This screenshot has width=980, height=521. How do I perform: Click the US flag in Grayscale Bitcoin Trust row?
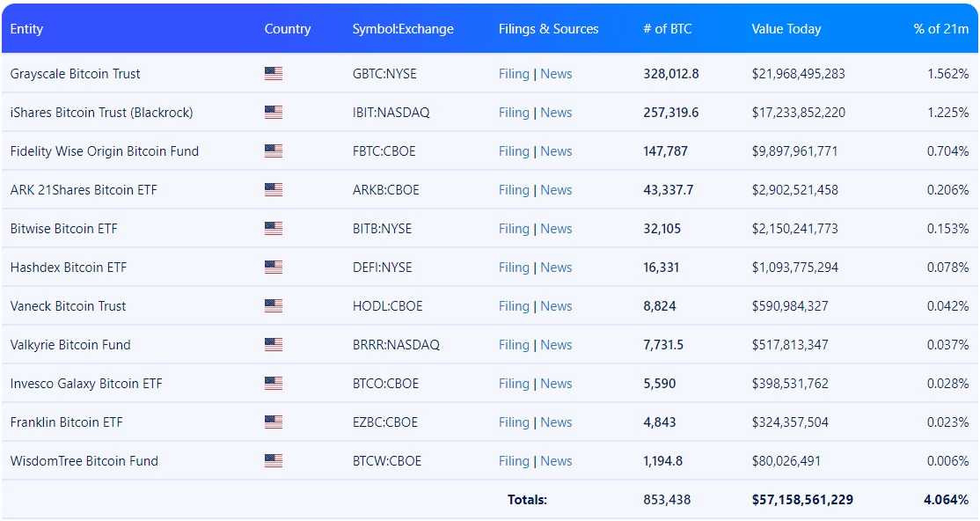click(x=273, y=74)
